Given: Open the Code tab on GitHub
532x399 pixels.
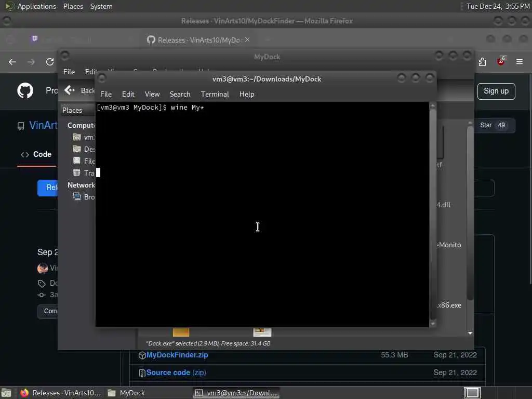Looking at the screenshot, I should coord(36,154).
